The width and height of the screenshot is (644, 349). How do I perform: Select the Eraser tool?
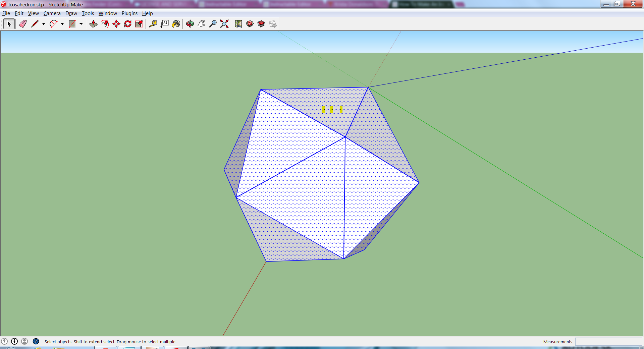click(x=22, y=24)
